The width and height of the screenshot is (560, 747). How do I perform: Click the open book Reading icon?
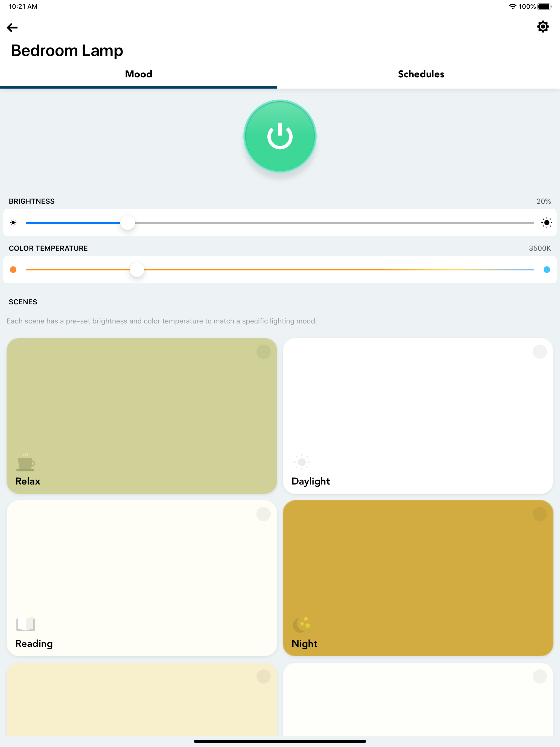pyautogui.click(x=26, y=624)
